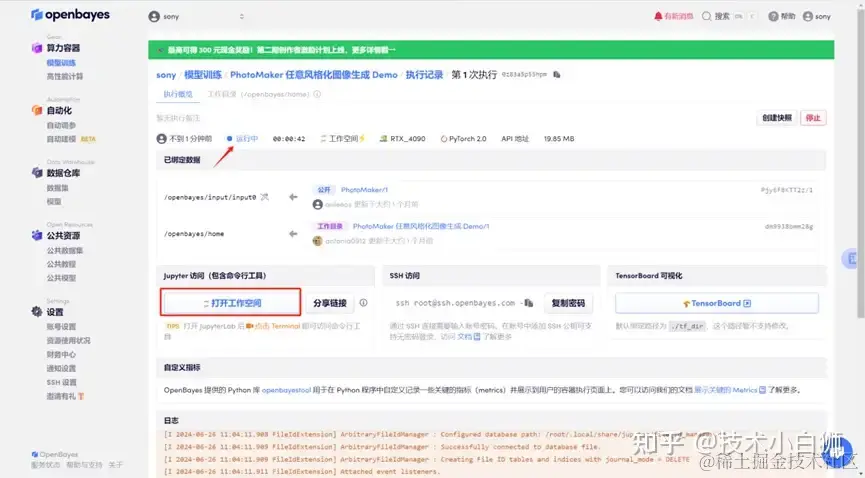Click the red 停止 button

point(813,118)
